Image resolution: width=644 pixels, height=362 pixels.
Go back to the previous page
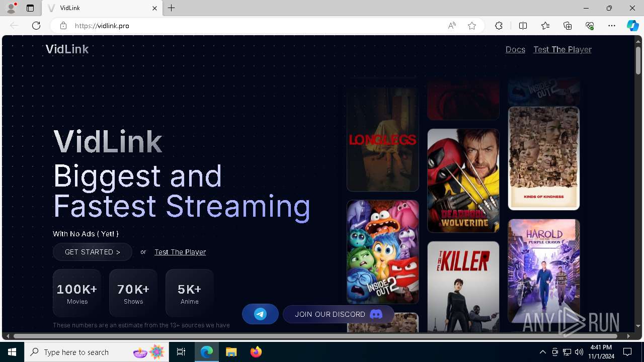point(14,26)
